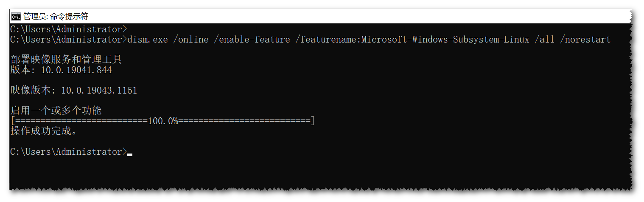Click the 管理员: 命令提示符 title text
Screen dimensions: 644x202
click(x=56, y=17)
